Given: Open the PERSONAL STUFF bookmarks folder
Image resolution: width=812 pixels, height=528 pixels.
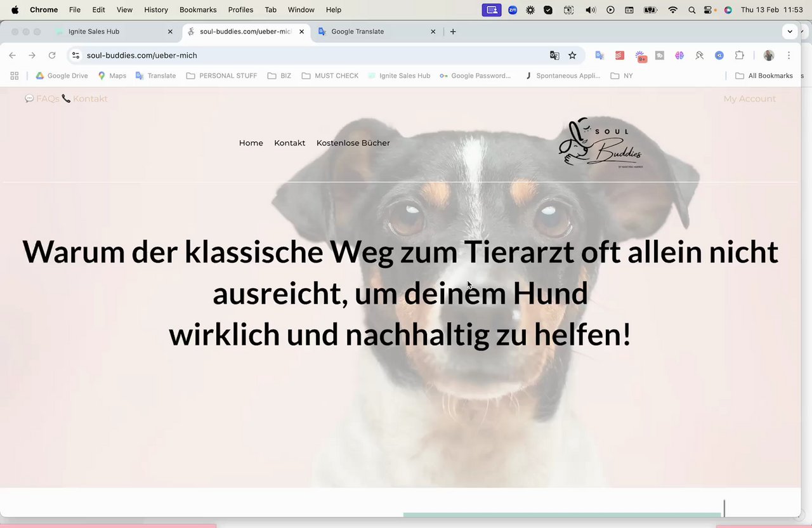Looking at the screenshot, I should [x=221, y=76].
